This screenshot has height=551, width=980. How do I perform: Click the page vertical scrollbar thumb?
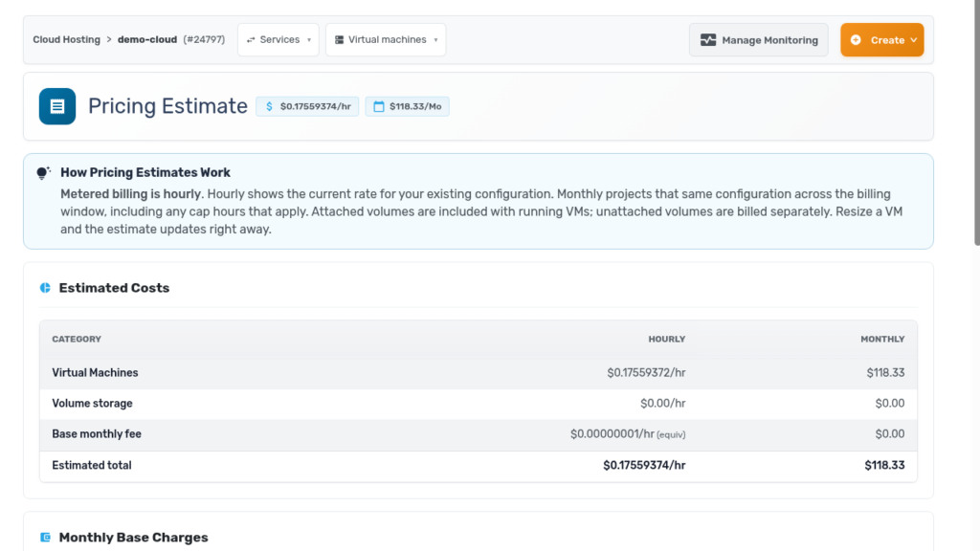[977, 122]
